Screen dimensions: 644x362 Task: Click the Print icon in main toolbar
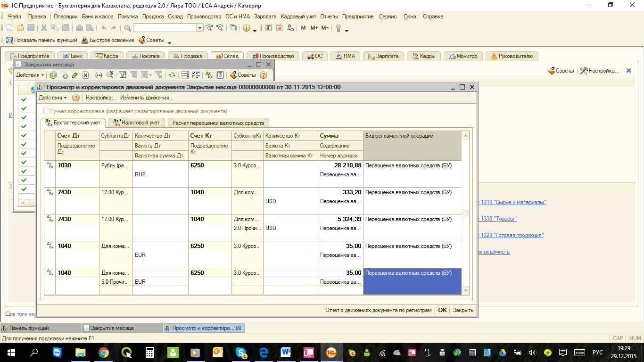click(79, 28)
